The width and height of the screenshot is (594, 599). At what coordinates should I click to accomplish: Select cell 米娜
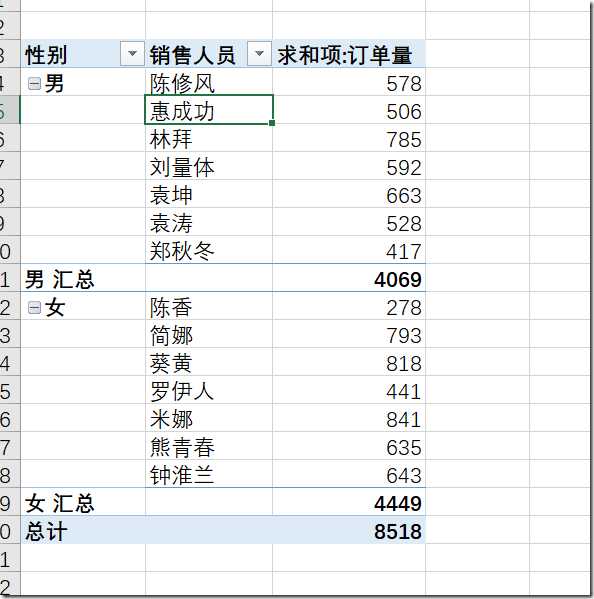(x=209, y=418)
